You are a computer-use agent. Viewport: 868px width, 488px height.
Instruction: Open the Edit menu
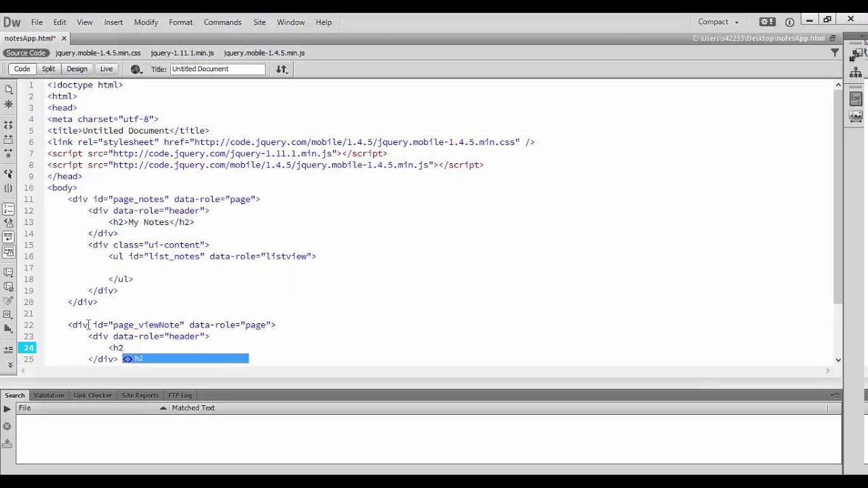(60, 22)
